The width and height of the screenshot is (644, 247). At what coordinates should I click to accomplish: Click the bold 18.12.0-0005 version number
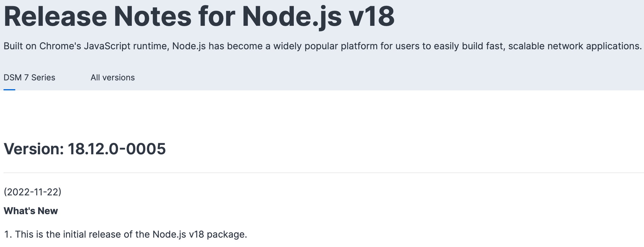pyautogui.click(x=117, y=150)
